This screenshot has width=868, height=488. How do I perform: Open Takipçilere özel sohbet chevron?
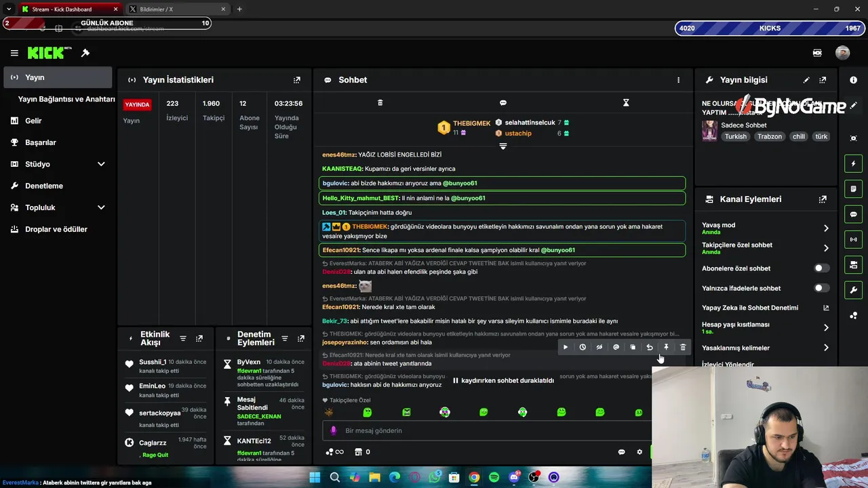pyautogui.click(x=826, y=248)
